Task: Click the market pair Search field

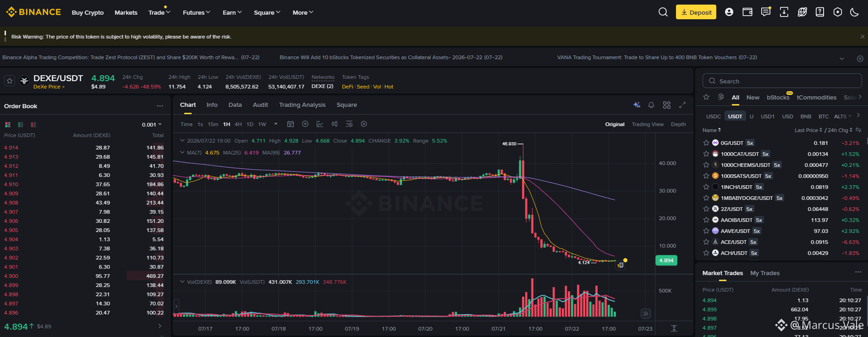Action: 782,81
